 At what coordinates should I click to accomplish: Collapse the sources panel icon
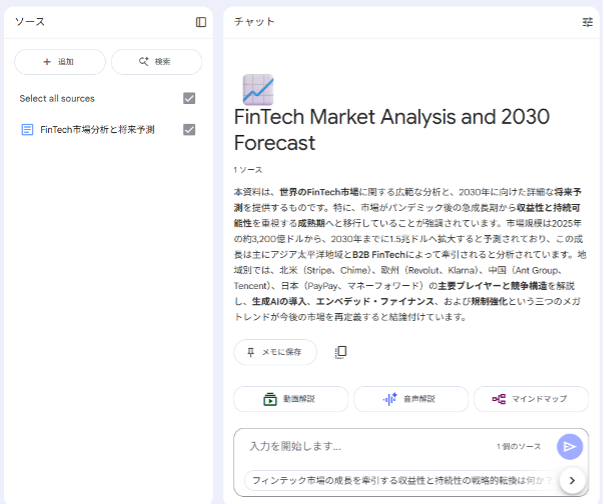[201, 22]
